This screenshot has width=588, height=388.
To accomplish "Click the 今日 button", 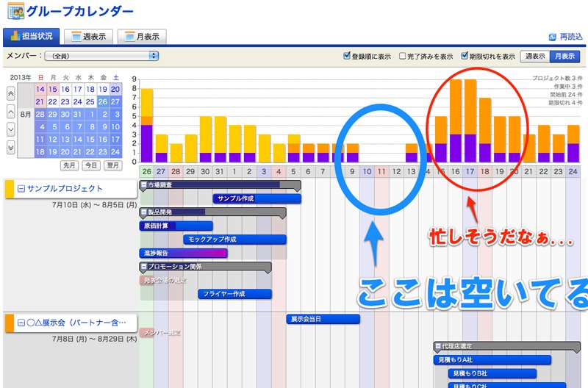I will (x=91, y=165).
